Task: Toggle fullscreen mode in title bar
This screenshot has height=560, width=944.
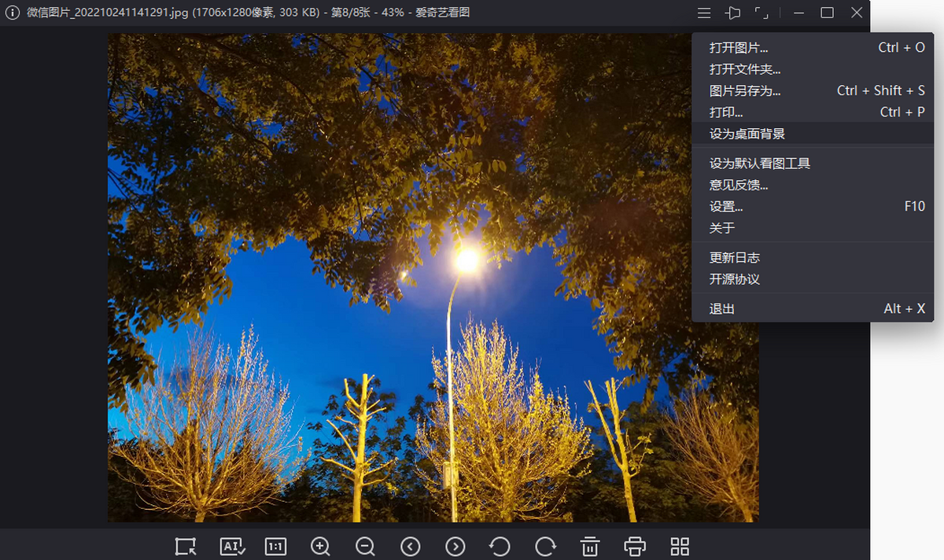Action: point(761,13)
